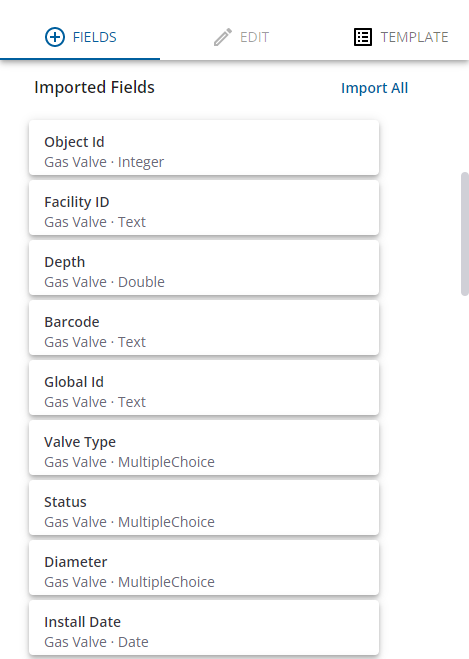The width and height of the screenshot is (469, 659).
Task: Click the Imported Fields heading
Action: tap(95, 87)
